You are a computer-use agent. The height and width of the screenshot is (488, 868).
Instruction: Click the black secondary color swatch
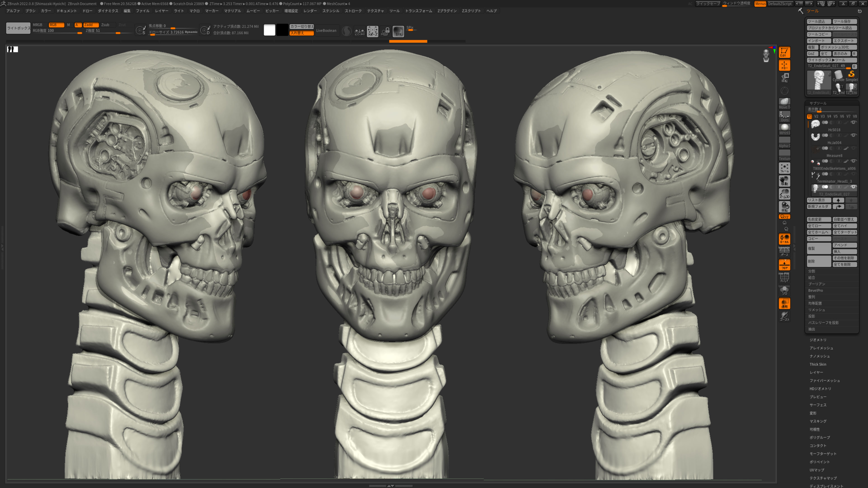[282, 30]
